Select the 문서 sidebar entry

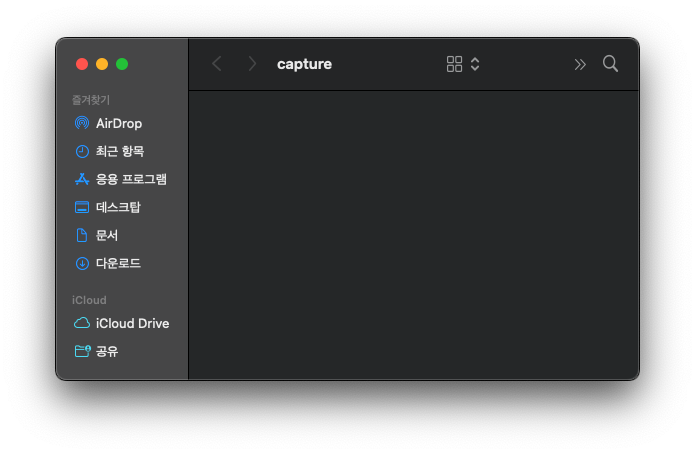click(107, 235)
